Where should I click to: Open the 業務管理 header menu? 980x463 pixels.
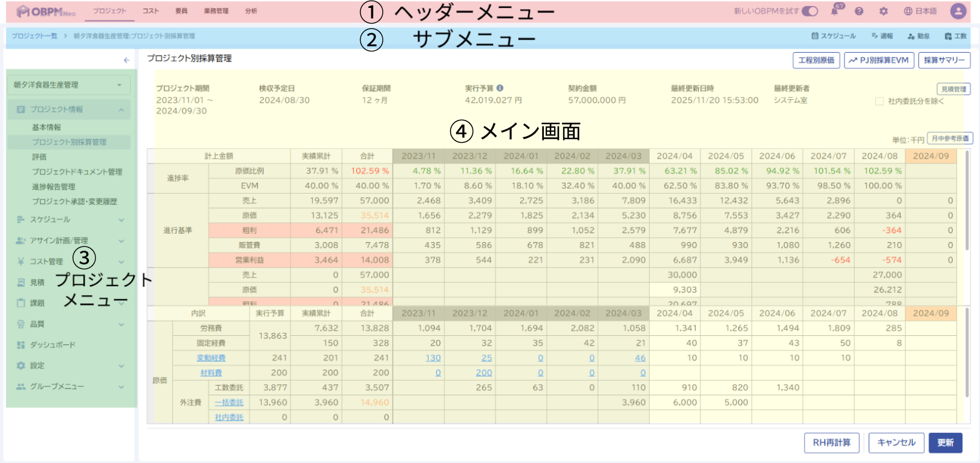pyautogui.click(x=216, y=11)
